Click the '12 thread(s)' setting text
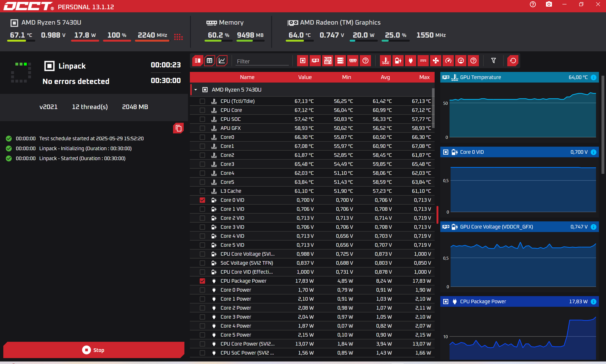 (90, 107)
